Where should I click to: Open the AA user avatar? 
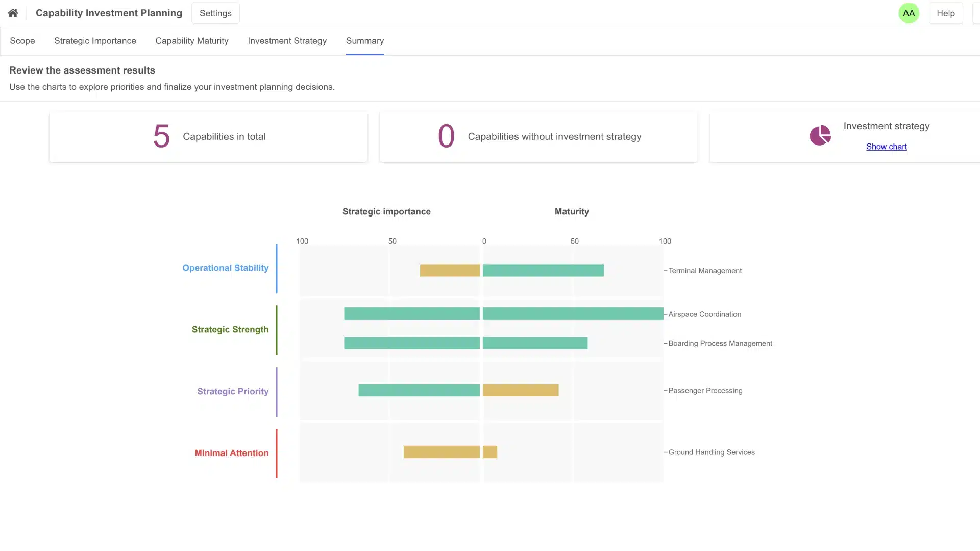(x=909, y=13)
